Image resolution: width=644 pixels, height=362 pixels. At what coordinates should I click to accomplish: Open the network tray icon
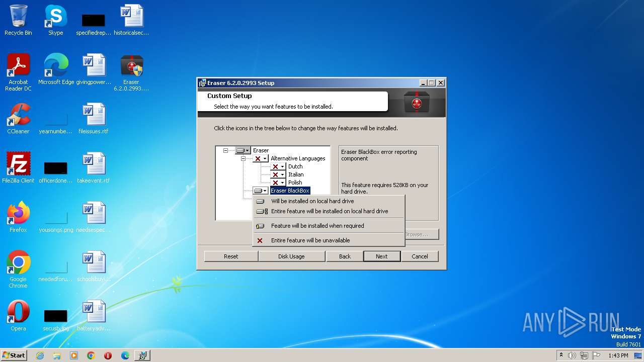point(584,355)
